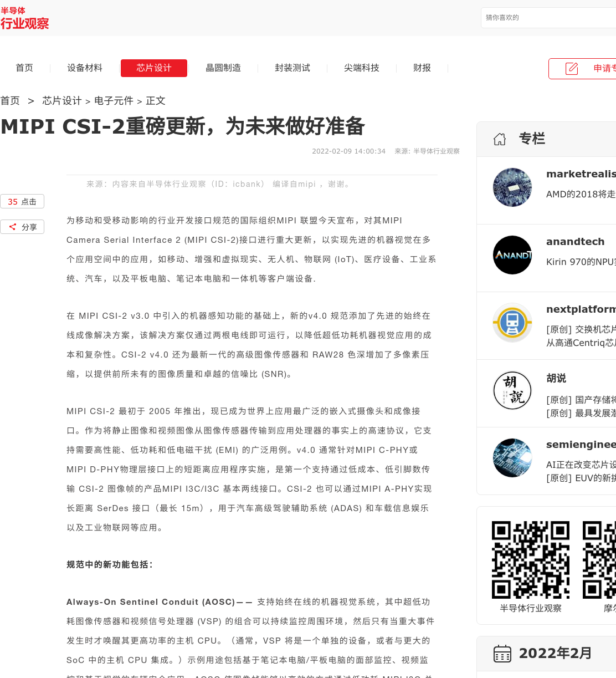Click 规范中的新功能包括 heading

click(110, 565)
